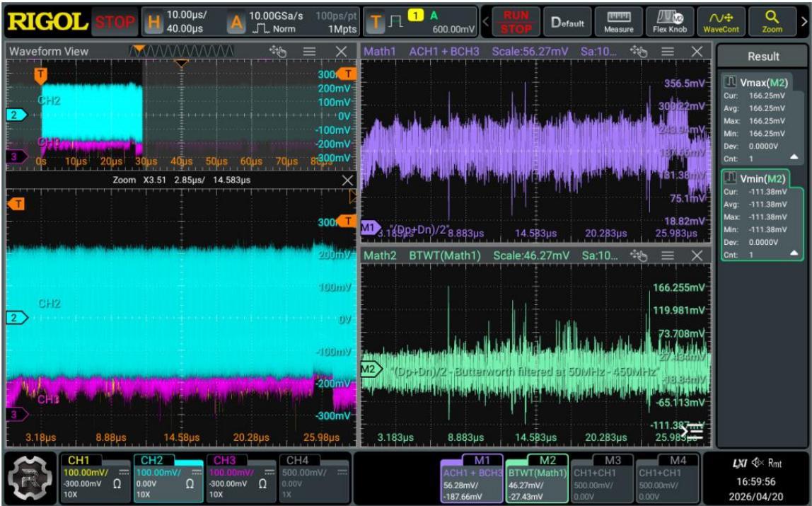Show next toolbar items with right arrow
812x506 pixels.
tap(804, 22)
